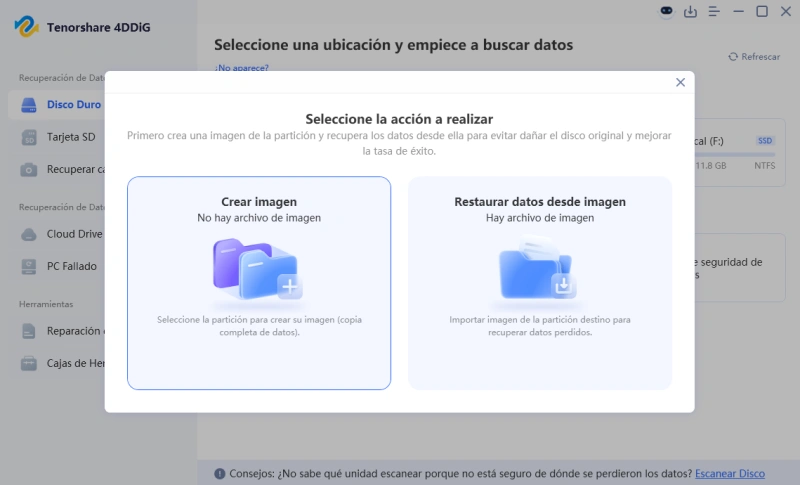Viewport: 800px width, 485px height.
Task: Click the SD card icon in sidebar
Action: click(x=29, y=137)
